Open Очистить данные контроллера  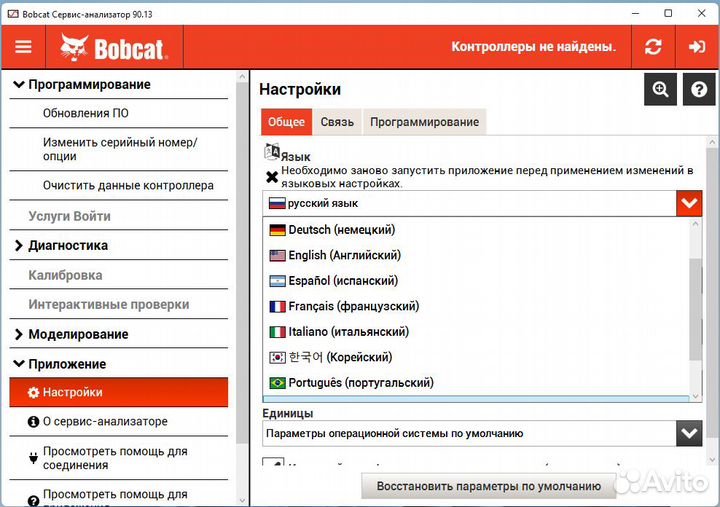118,186
